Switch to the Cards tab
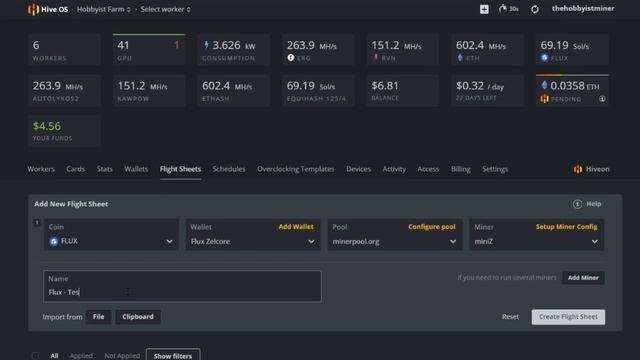Image resolution: width=640 pixels, height=360 pixels. pyautogui.click(x=76, y=169)
